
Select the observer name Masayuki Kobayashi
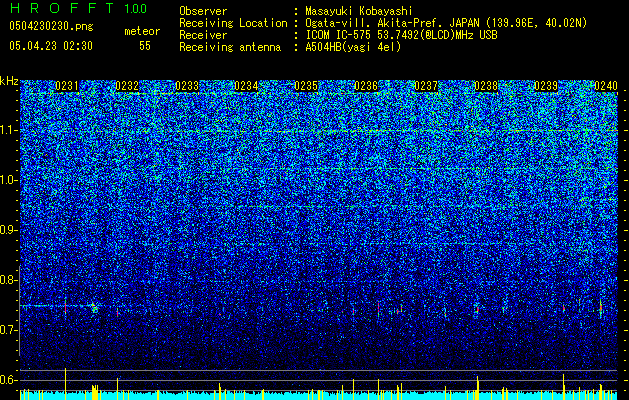tap(359, 11)
